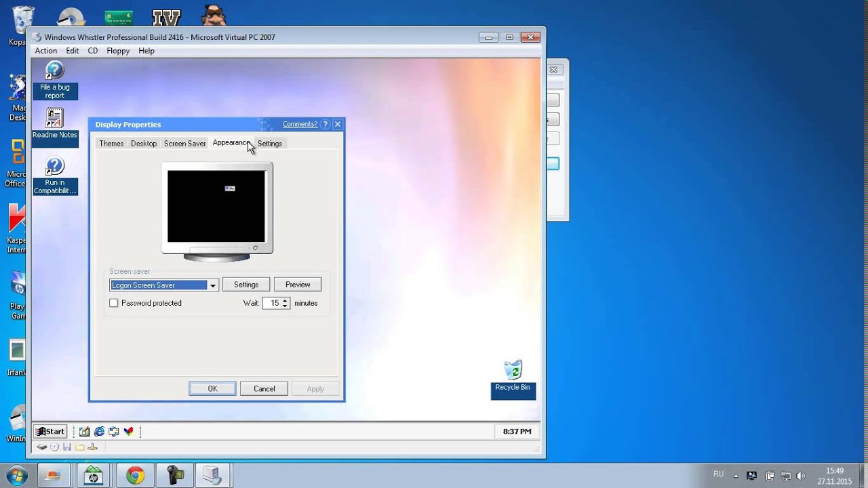Click the help question mark in Display Properties
The height and width of the screenshot is (488, 868).
click(325, 124)
